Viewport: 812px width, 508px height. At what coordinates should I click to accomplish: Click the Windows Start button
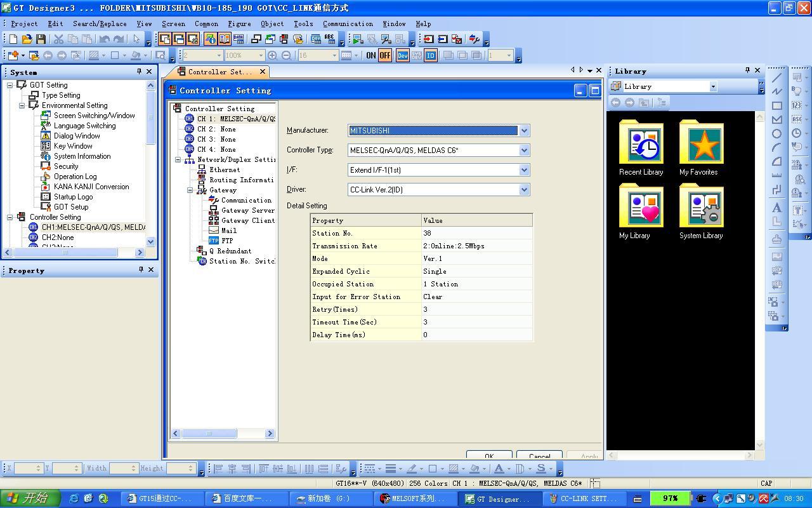[30, 498]
